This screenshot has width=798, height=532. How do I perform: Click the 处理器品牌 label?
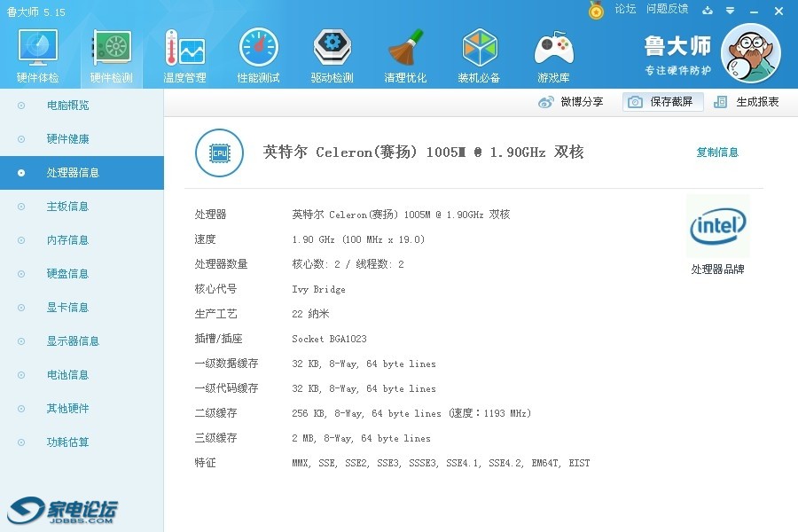point(717,270)
